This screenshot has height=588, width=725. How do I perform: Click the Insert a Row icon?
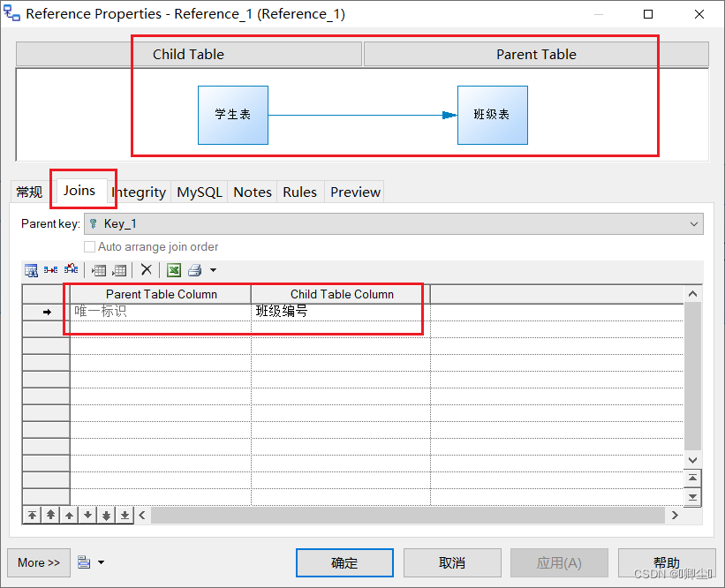[x=99, y=270]
